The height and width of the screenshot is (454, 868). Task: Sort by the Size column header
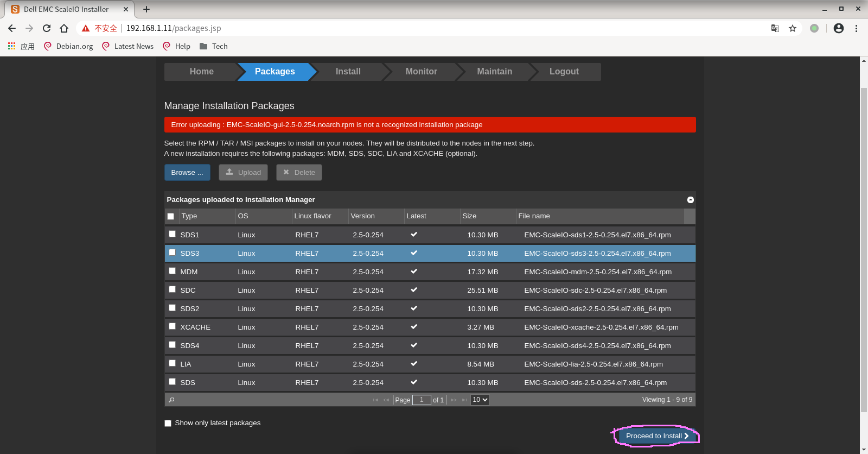[488, 216]
